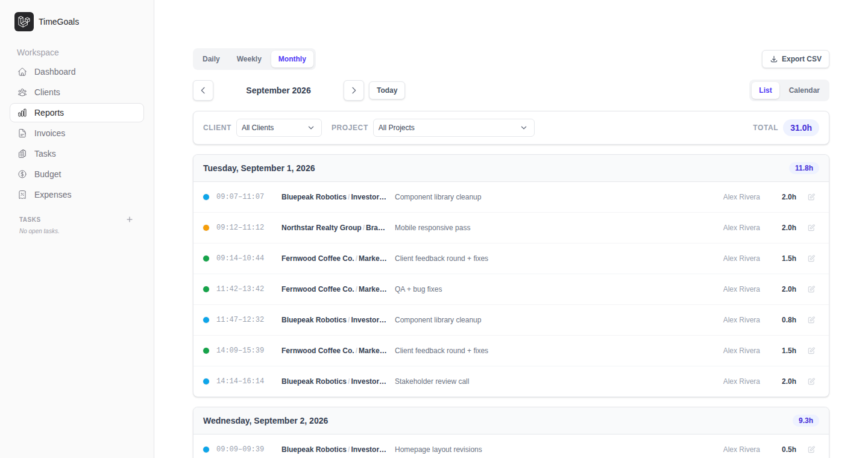Select the Daily tab
Image resolution: width=868 pixels, height=458 pixels.
tap(211, 59)
